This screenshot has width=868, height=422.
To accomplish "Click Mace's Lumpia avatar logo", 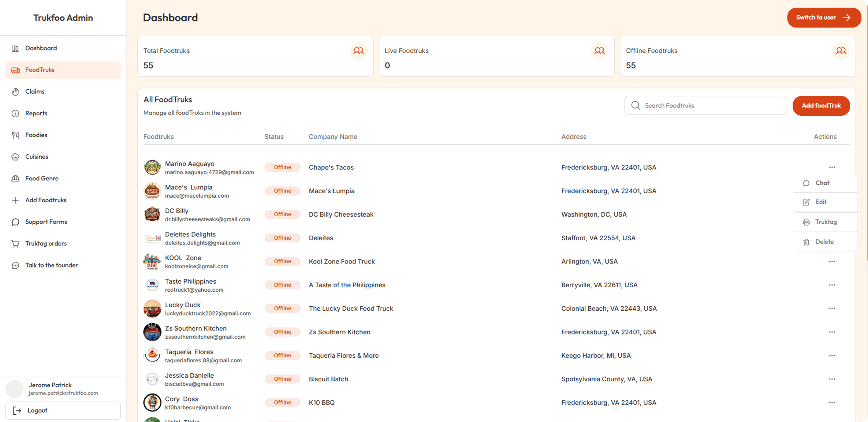I will point(152,191).
